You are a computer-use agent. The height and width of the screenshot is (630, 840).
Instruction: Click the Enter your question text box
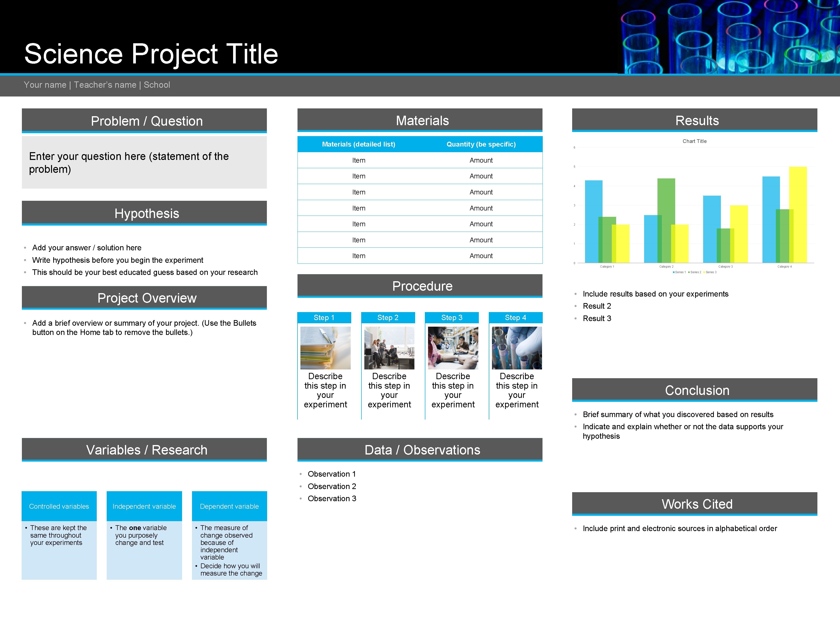click(144, 163)
